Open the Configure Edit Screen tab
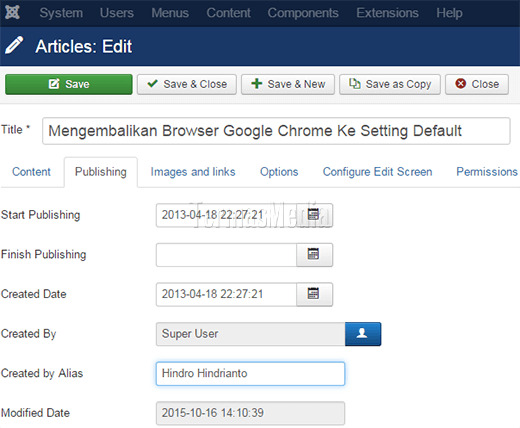520x428 pixels. coord(377,172)
